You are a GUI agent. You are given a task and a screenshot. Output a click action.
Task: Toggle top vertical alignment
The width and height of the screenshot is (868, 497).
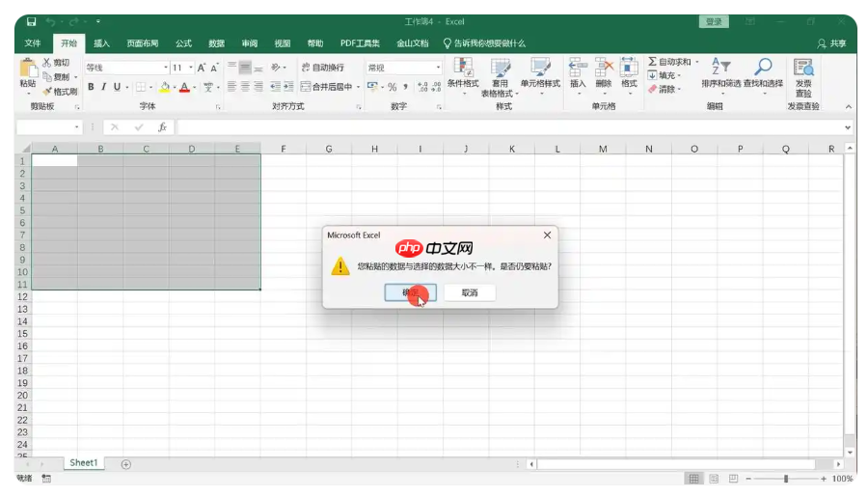(x=231, y=67)
